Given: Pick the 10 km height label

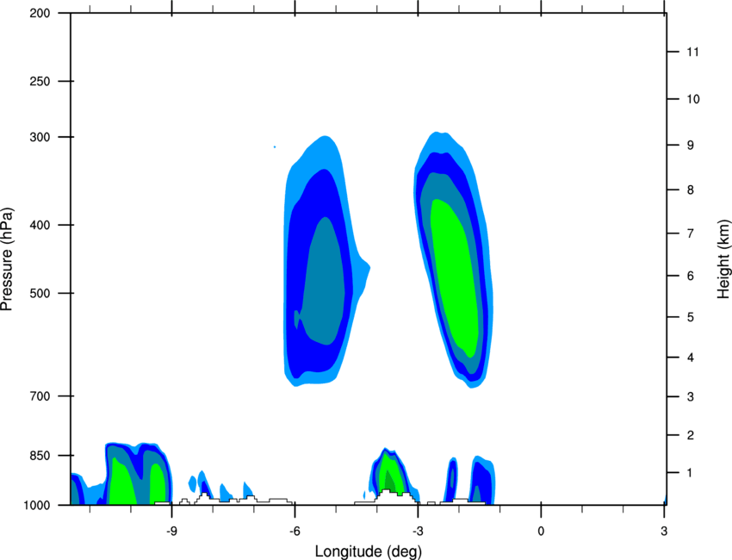Looking at the screenshot, I should pyautogui.click(x=692, y=99).
